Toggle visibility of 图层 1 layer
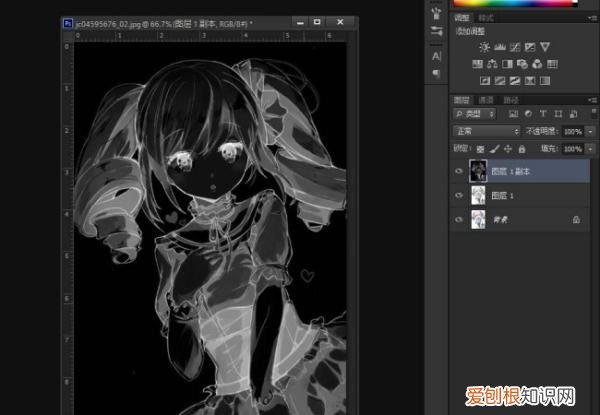The image size is (600, 415). click(x=459, y=195)
